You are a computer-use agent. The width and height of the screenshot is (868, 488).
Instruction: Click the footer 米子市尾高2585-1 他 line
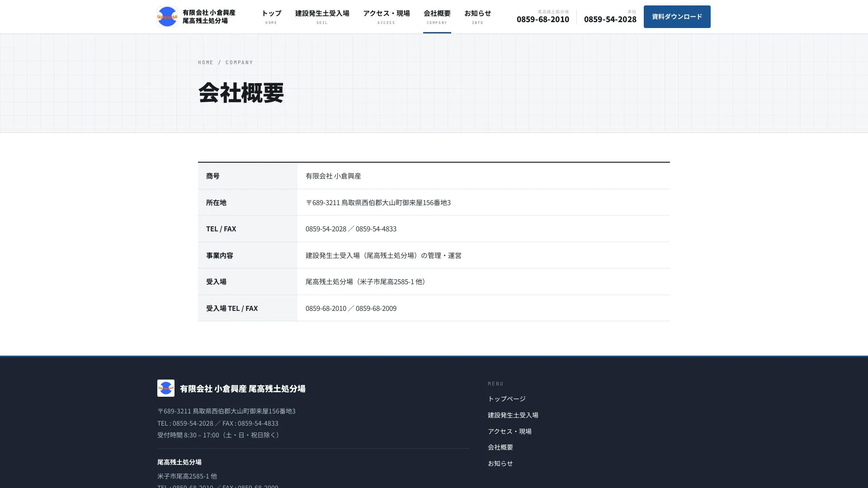point(187,476)
